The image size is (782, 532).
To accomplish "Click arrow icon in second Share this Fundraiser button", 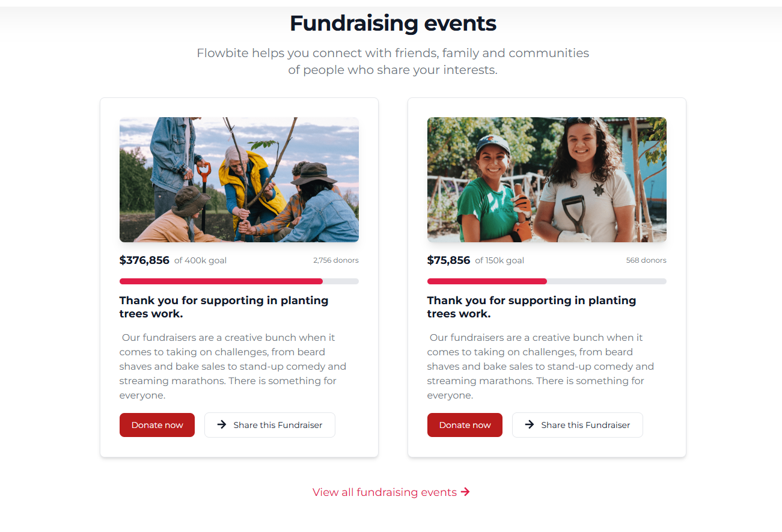I will click(x=530, y=425).
